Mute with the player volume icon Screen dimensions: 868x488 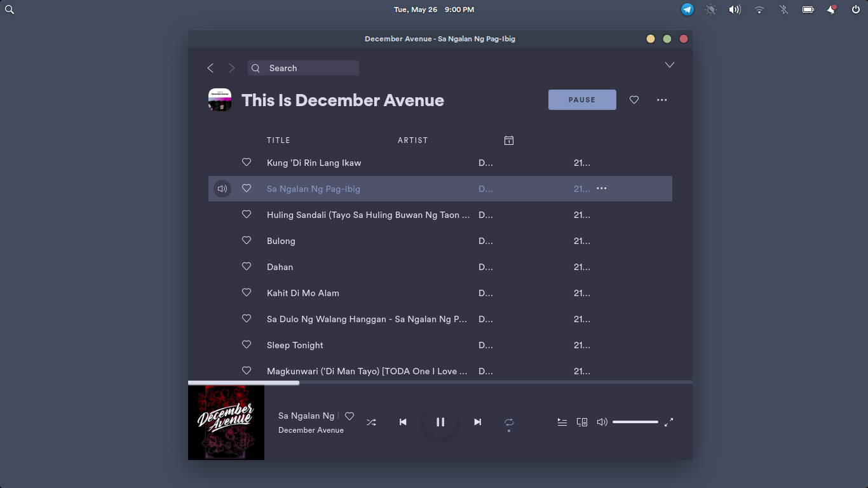pyautogui.click(x=602, y=422)
